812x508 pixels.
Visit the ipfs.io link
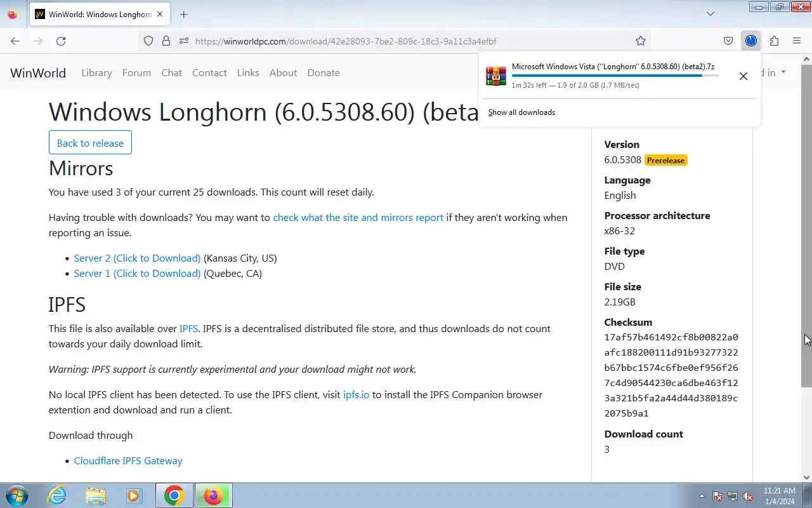coord(356,395)
